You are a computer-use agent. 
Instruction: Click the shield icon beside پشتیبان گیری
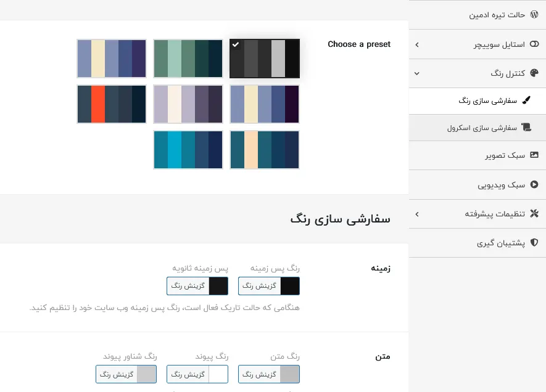click(x=534, y=242)
